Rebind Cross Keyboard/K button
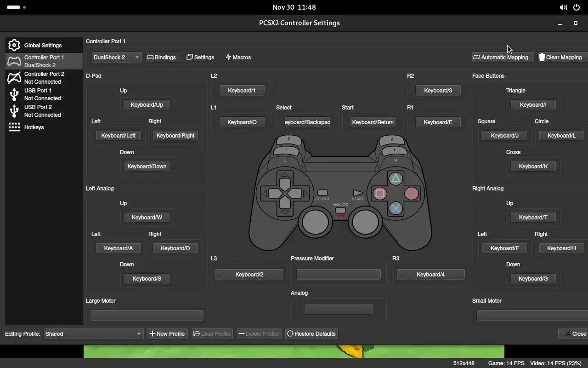Viewport: 588px width, 368px height. [x=533, y=167]
